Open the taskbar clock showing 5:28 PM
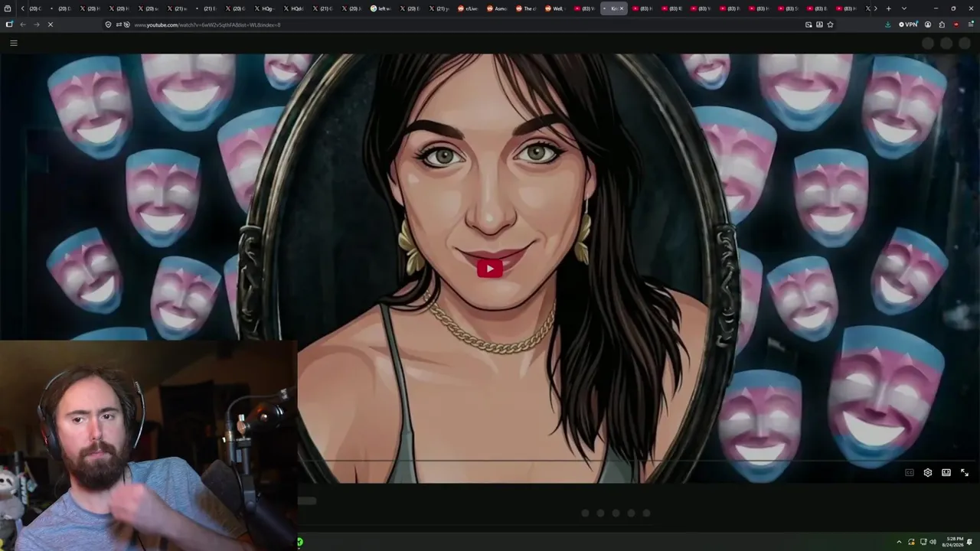The width and height of the screenshot is (980, 551). 954,542
